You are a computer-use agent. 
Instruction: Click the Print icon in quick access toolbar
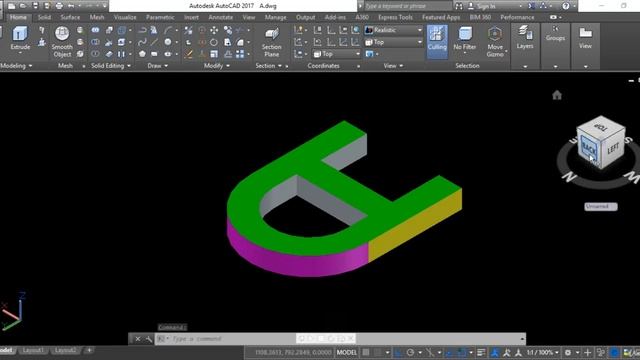(59, 6)
